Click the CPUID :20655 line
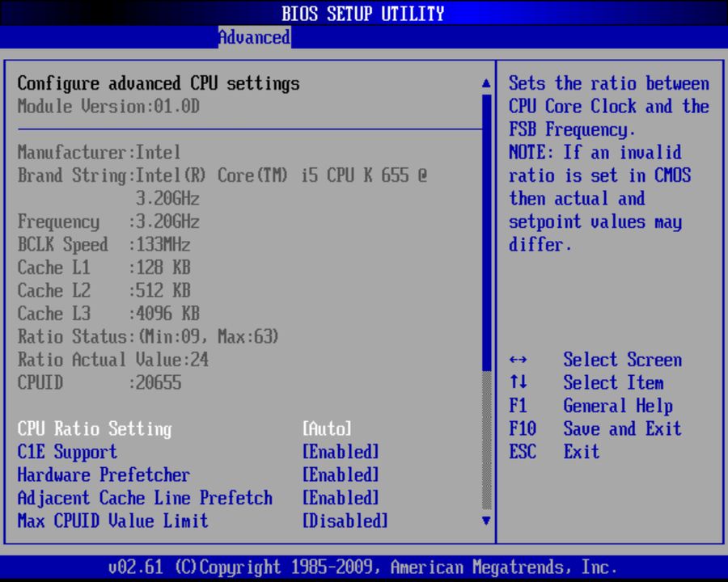 click(99, 382)
